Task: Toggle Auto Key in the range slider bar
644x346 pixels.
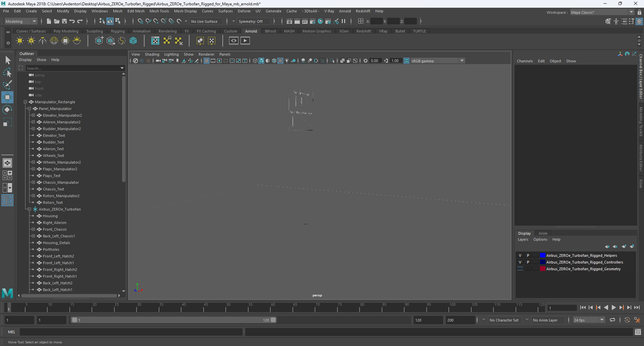Action: [x=627, y=320]
